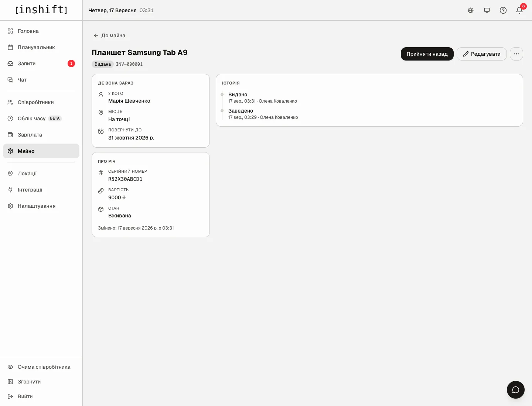
Task: Open Зарплата section
Action: tap(41, 135)
